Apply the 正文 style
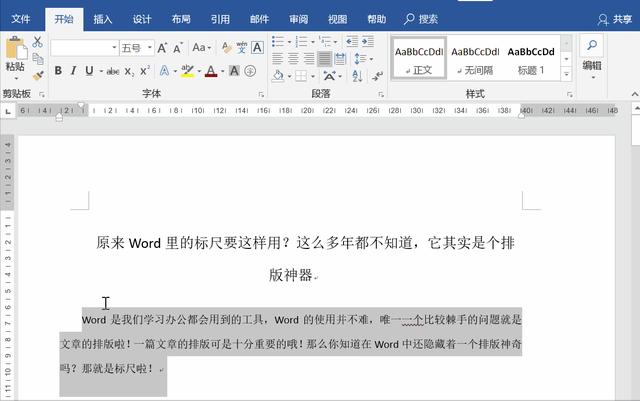This screenshot has width=640, height=401. coord(418,58)
